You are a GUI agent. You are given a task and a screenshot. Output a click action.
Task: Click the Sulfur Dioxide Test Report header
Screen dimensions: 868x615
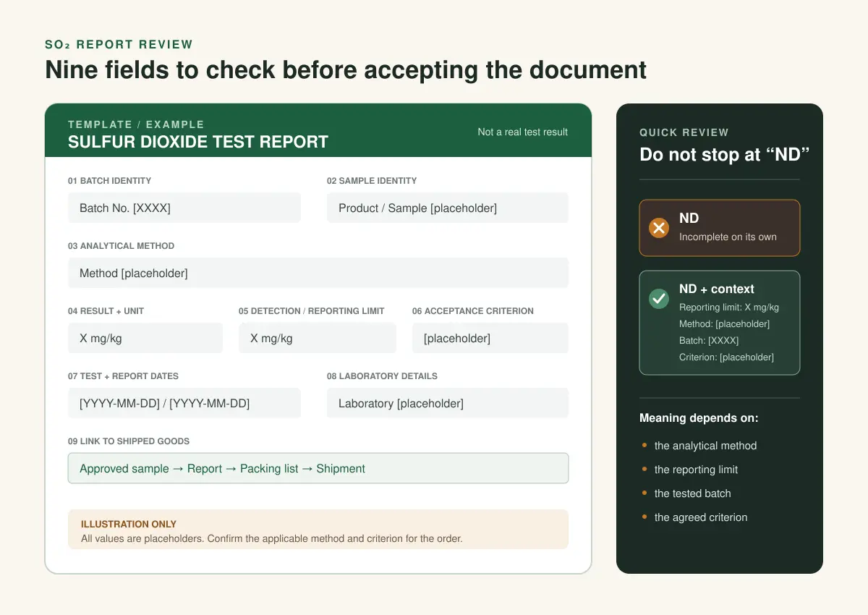coord(198,142)
